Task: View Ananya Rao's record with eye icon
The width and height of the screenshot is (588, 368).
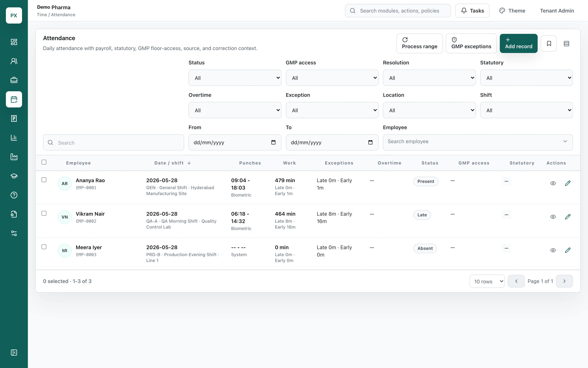Action: pyautogui.click(x=553, y=183)
